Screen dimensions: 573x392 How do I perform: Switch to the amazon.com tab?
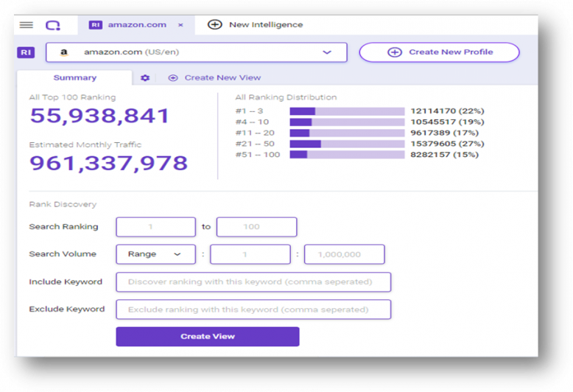[137, 25]
